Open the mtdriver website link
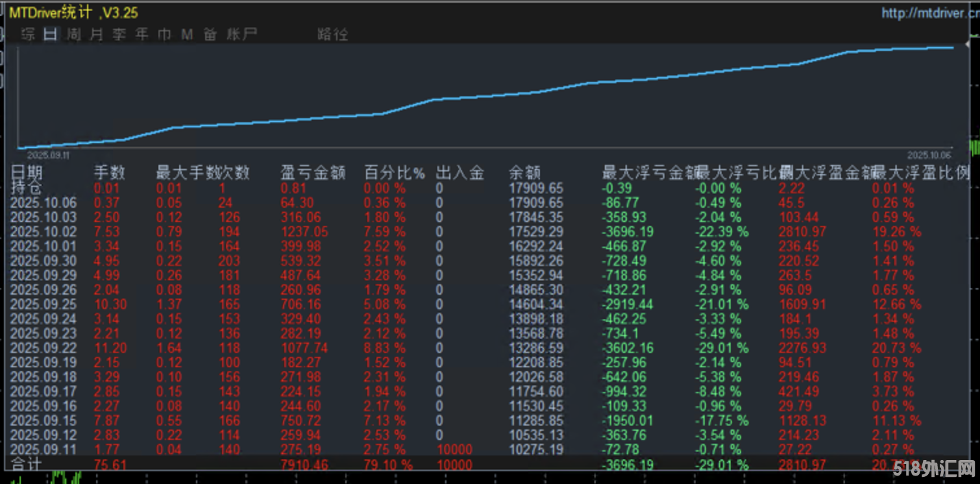Viewport: 980px width, 484px height. [x=930, y=13]
